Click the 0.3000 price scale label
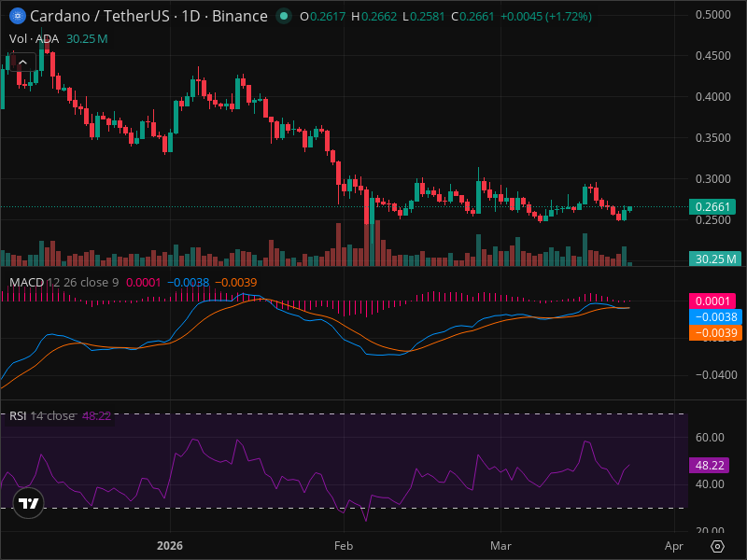 tap(712, 178)
